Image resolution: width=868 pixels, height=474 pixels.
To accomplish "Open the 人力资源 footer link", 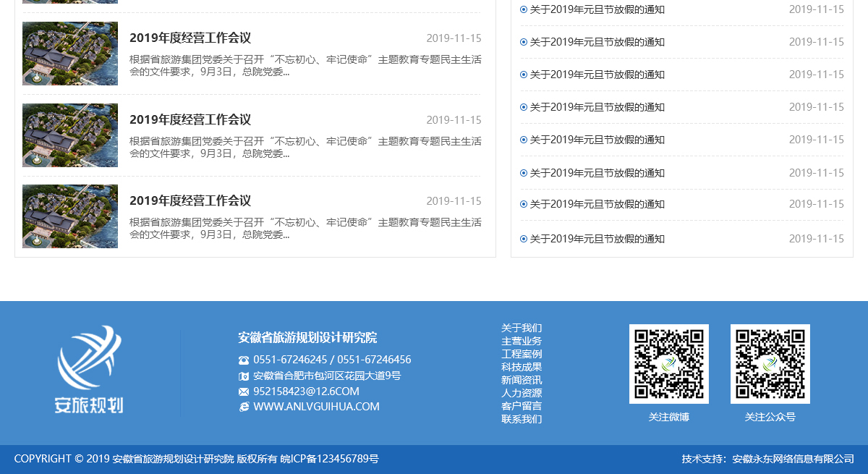I will [x=521, y=393].
